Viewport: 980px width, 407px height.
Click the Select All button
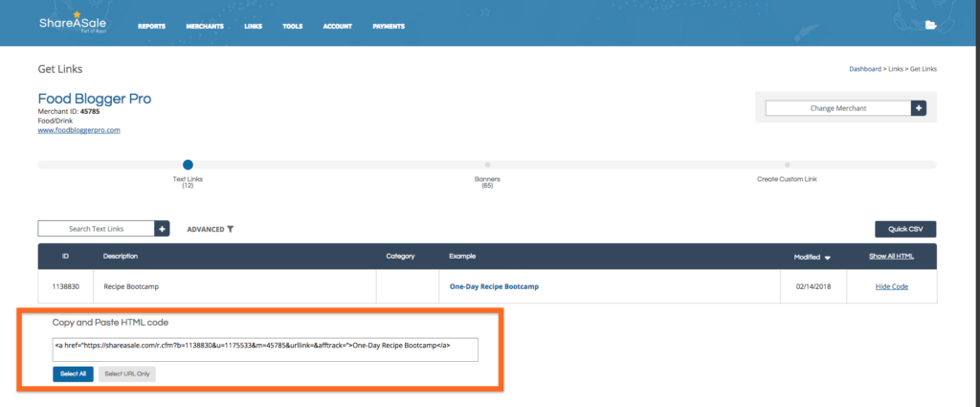coord(73,373)
